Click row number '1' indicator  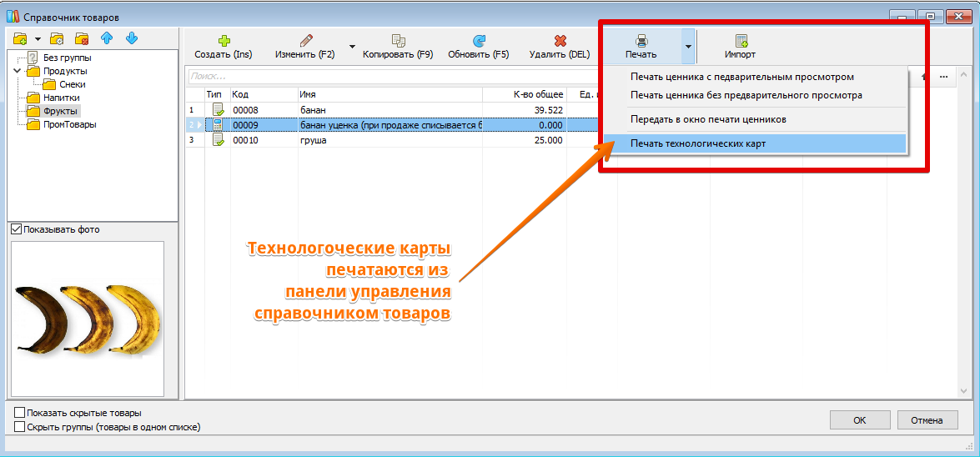pos(191,110)
